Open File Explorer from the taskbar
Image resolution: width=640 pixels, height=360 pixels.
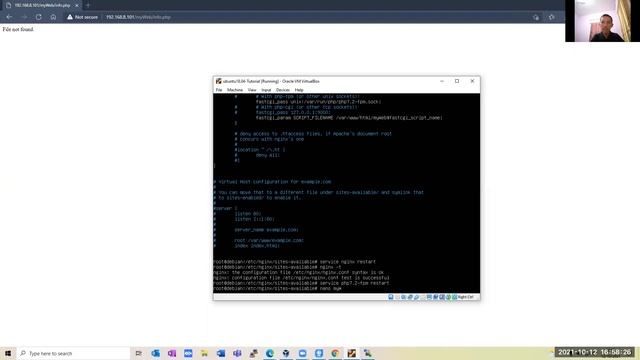(x=204, y=353)
